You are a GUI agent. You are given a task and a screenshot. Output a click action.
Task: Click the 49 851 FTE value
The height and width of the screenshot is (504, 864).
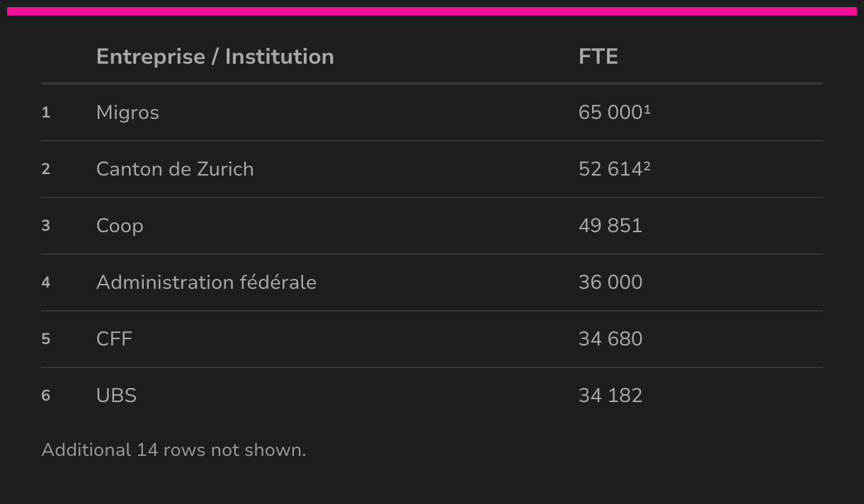pyautogui.click(x=610, y=226)
